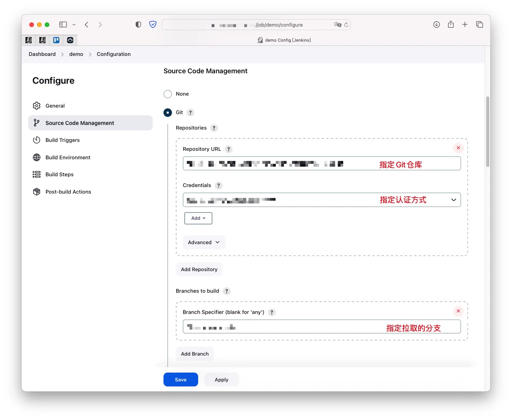512x420 pixels.
Task: Click the help icon next to Branches to build
Action: tap(227, 291)
